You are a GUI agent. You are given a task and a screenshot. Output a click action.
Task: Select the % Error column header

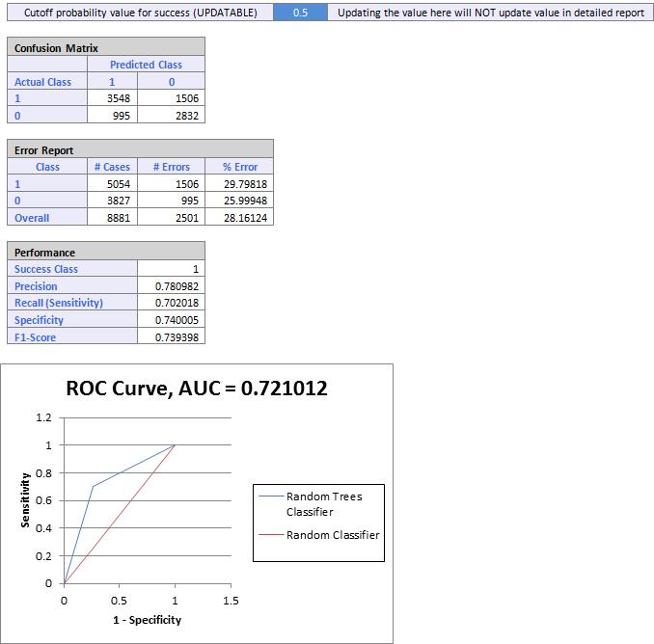[x=239, y=167]
